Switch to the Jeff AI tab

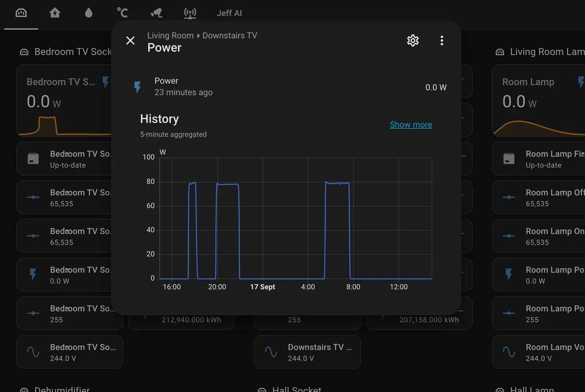pos(229,13)
